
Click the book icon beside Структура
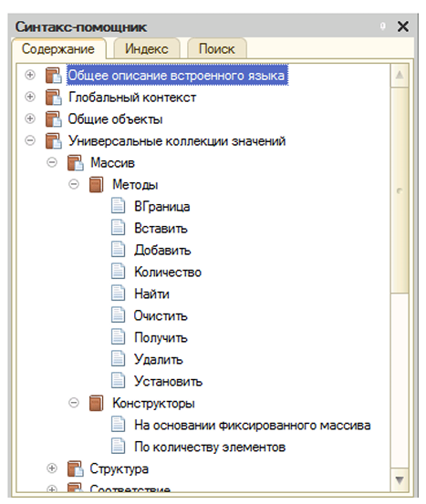[76, 468]
